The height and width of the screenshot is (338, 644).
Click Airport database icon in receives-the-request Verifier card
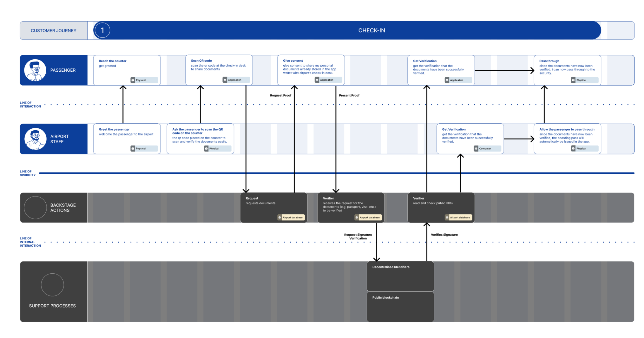point(357,218)
